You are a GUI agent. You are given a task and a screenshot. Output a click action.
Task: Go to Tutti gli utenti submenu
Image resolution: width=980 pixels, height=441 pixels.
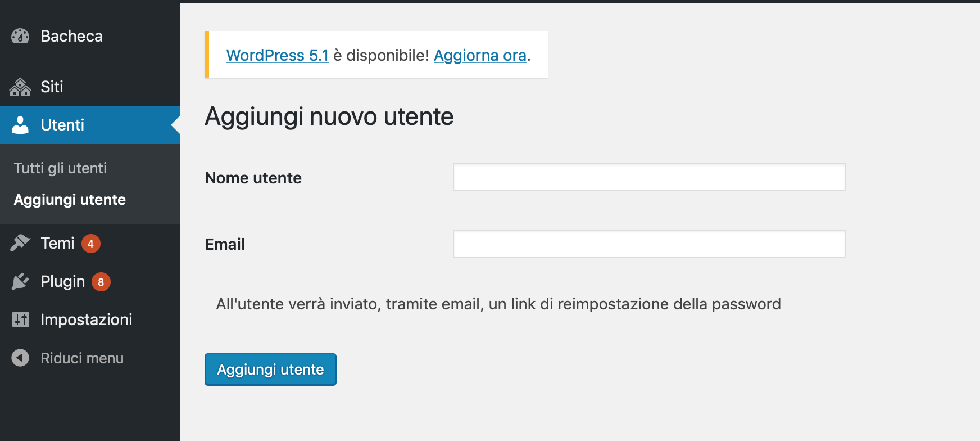click(x=60, y=168)
